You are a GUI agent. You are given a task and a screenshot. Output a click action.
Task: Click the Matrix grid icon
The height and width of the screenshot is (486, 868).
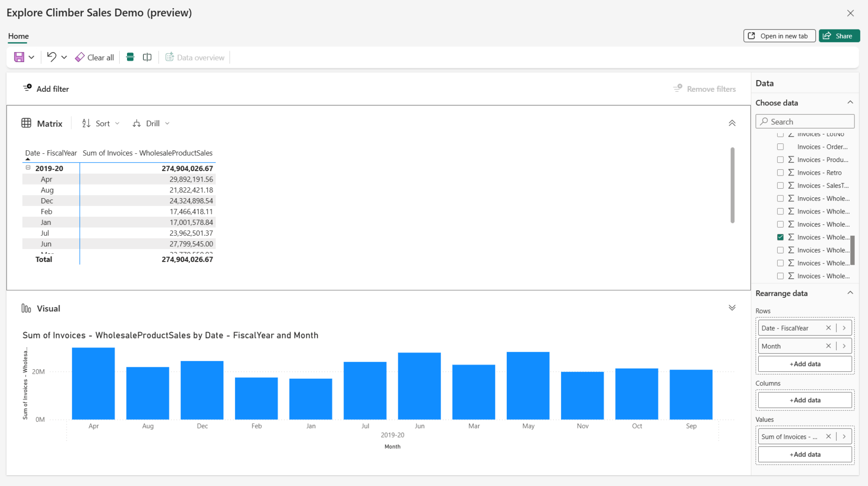pyautogui.click(x=26, y=123)
